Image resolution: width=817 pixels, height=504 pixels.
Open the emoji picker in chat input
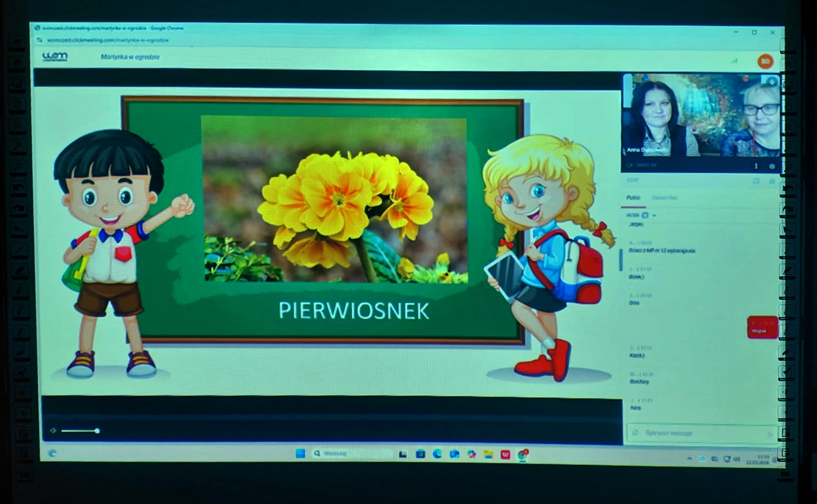coord(635,433)
